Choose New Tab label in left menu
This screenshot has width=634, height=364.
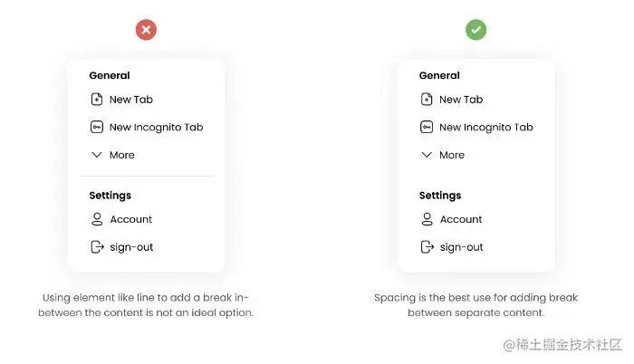coord(131,100)
